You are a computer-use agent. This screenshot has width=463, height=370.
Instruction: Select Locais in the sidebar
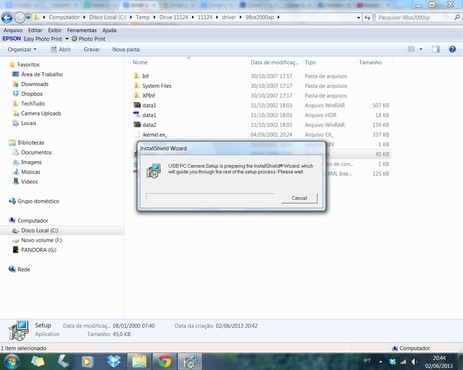(24, 123)
